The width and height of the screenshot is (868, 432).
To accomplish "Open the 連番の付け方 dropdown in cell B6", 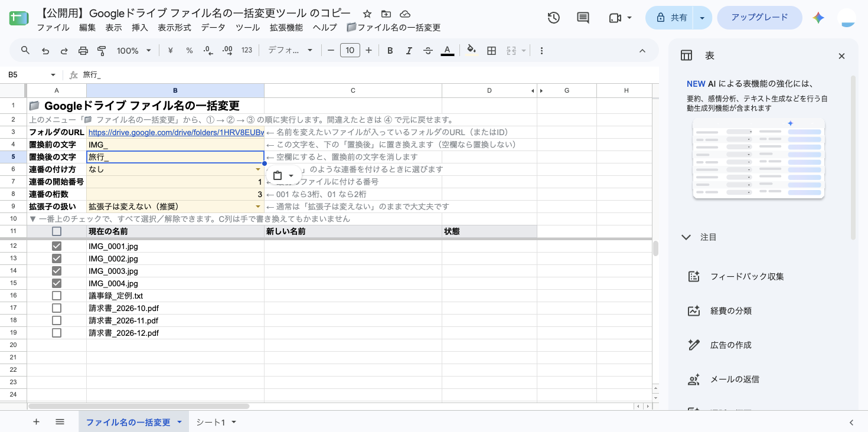I will (258, 169).
